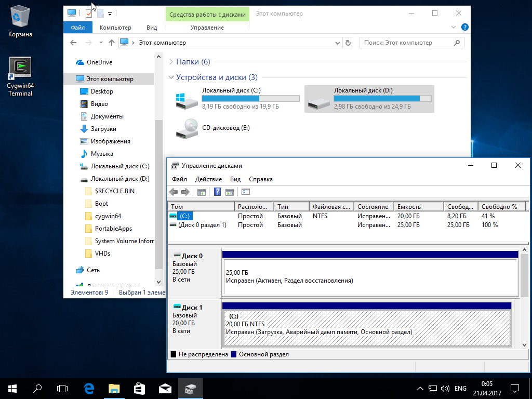Open the quick access toolbar customize arrow
Image resolution: width=532 pixels, height=399 pixels.
click(x=110, y=14)
